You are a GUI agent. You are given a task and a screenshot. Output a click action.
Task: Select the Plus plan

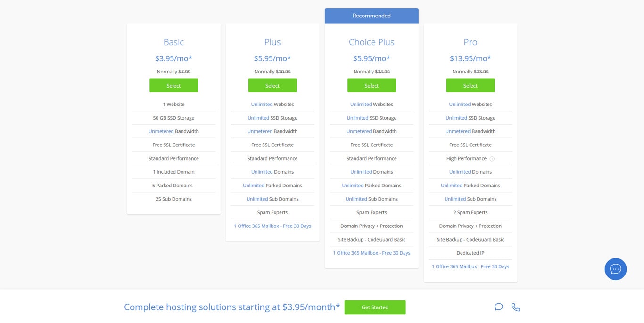[x=272, y=85]
